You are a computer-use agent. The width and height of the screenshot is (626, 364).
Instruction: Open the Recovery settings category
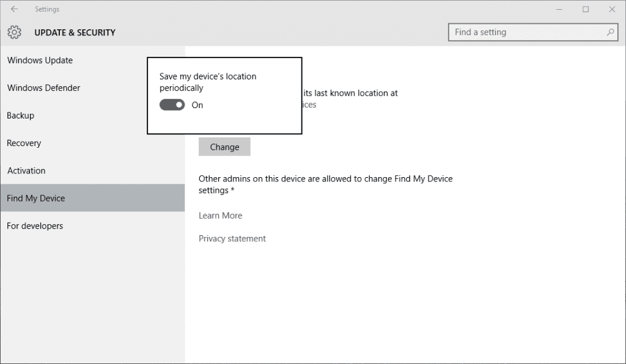pos(24,143)
